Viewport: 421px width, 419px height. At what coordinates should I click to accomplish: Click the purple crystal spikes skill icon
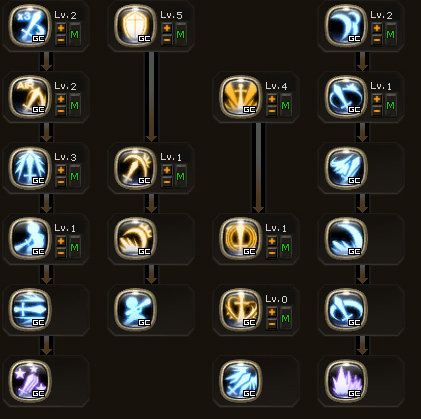tap(346, 381)
